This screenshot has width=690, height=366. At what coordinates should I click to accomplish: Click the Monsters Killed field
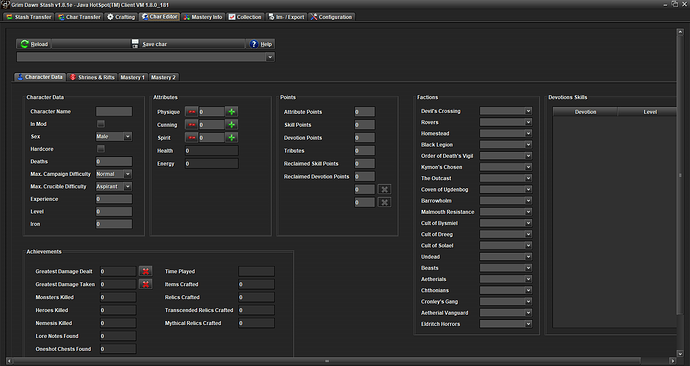point(118,297)
